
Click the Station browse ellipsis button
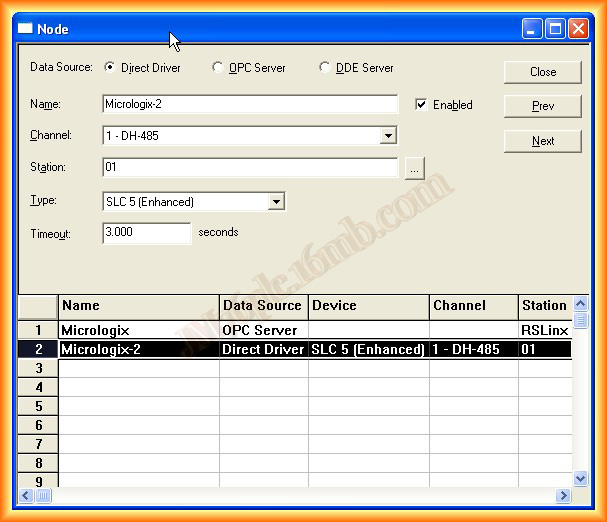(x=415, y=168)
